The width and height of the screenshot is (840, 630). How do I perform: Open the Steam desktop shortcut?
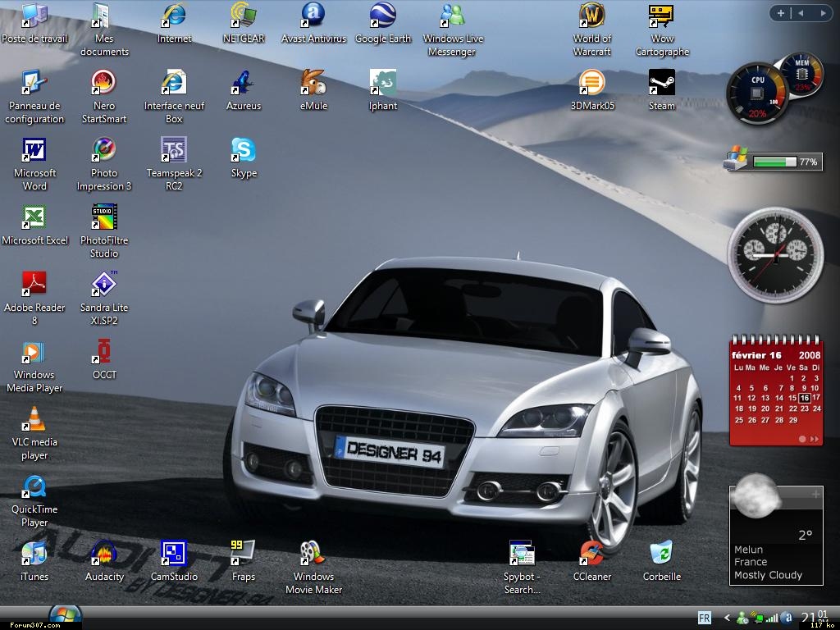662,83
